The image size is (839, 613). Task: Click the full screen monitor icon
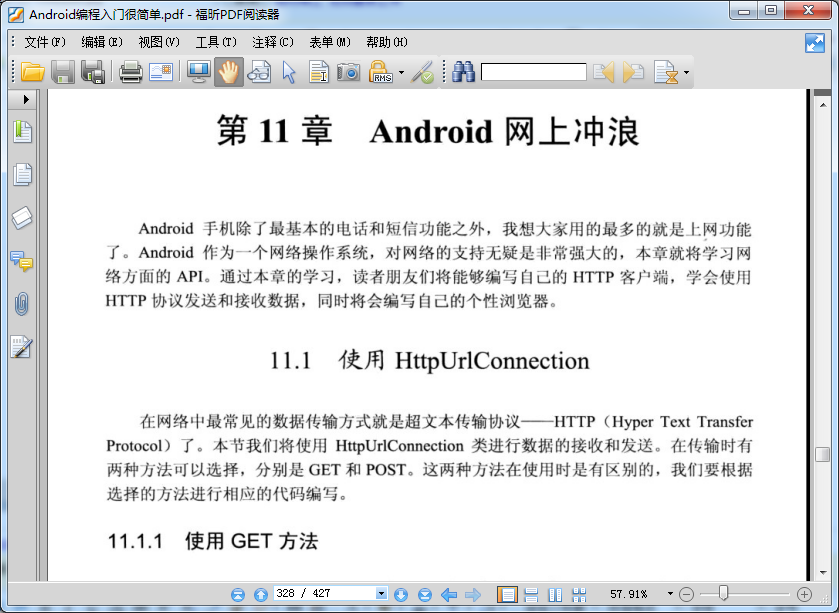(199, 72)
